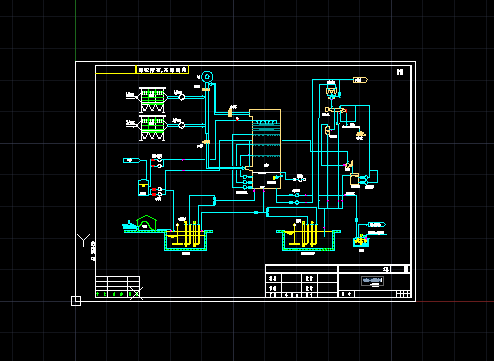Click the cyan arrow tag above lower-right tank
The image size is (494, 361).
pos(377,225)
